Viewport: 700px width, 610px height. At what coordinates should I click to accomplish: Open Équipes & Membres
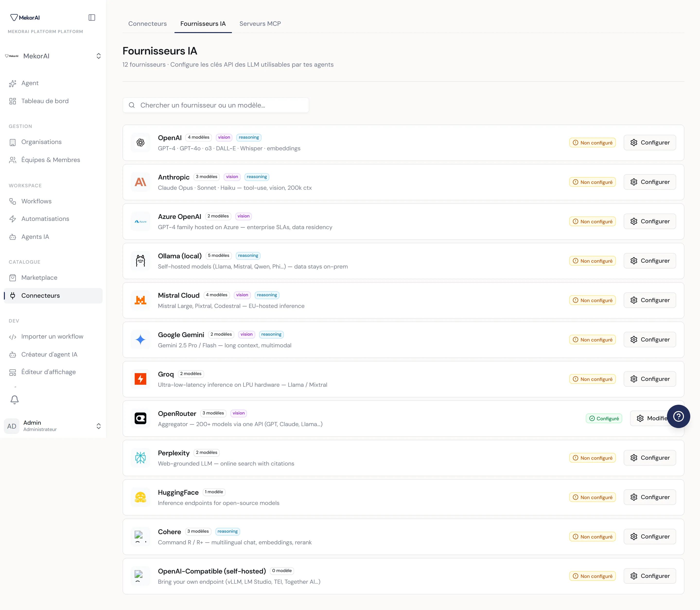(53, 160)
